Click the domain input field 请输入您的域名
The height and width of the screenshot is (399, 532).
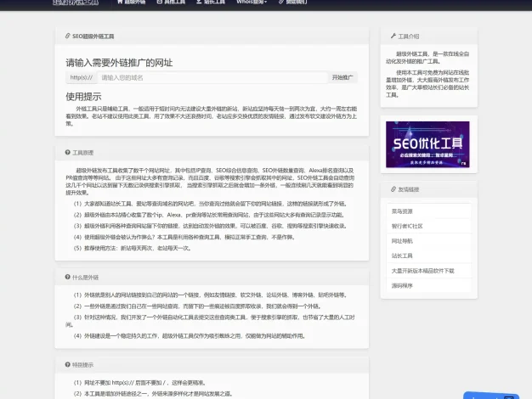212,77
